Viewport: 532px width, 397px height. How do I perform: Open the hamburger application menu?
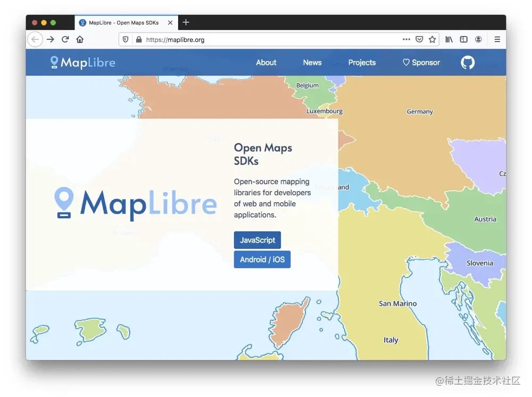pos(497,39)
